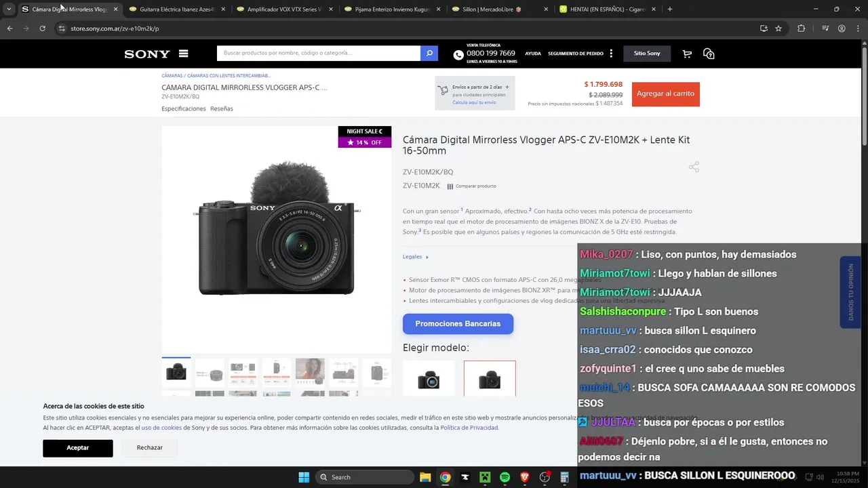
Task: Click the CÁMARAS breadcrumb link
Action: pos(172,76)
